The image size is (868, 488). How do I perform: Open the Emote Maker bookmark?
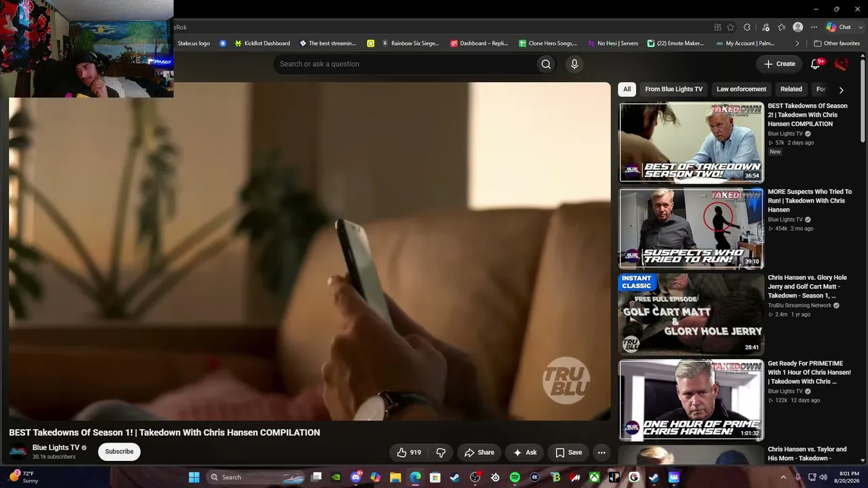(675, 43)
